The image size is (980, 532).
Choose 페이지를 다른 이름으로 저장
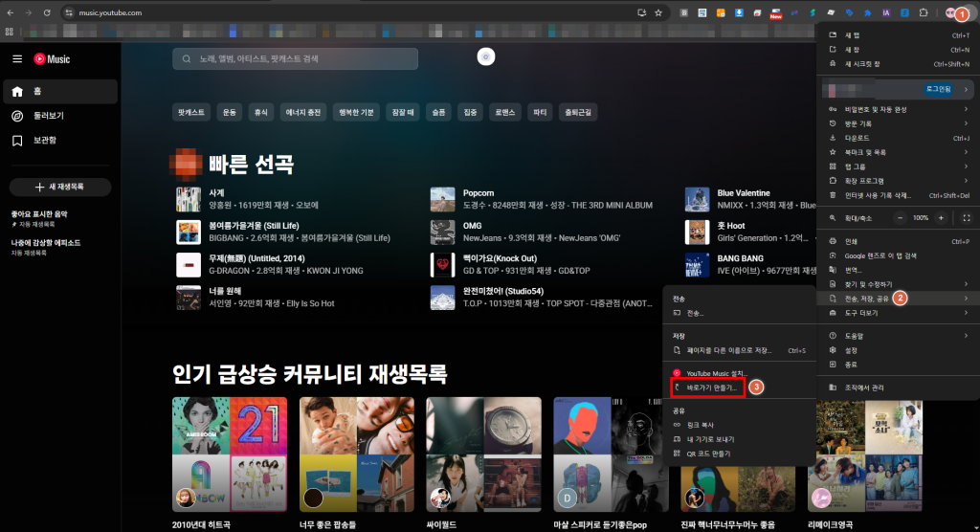[x=740, y=351]
